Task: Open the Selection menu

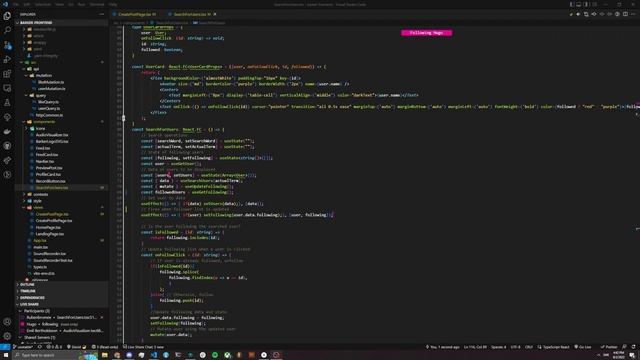Action: coord(42,4)
